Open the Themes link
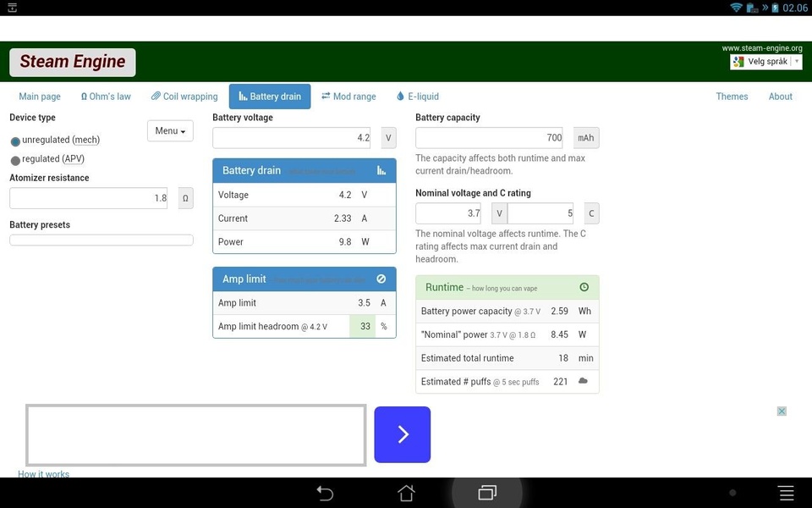The height and width of the screenshot is (508, 812). 732,97
